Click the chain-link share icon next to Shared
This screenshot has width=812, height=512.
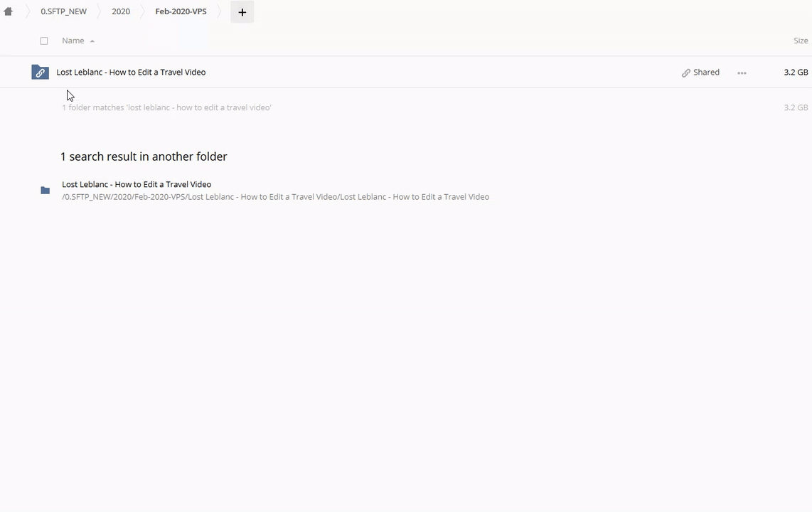click(x=686, y=73)
